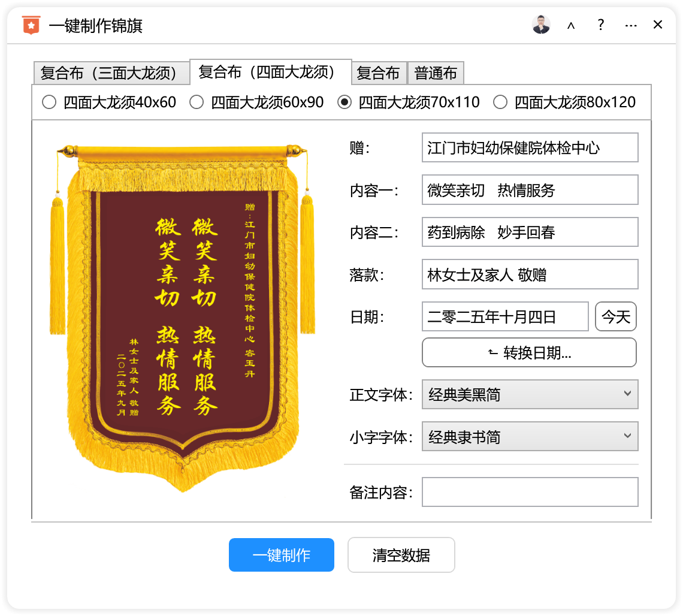The width and height of the screenshot is (683, 616).
Task: Pick the 四面大龙须80x120 size
Action: click(x=500, y=102)
